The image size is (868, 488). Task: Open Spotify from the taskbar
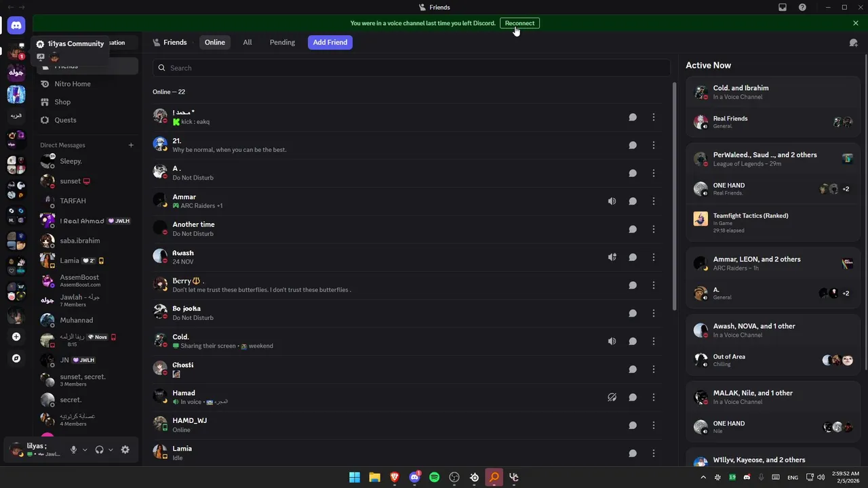(x=435, y=477)
